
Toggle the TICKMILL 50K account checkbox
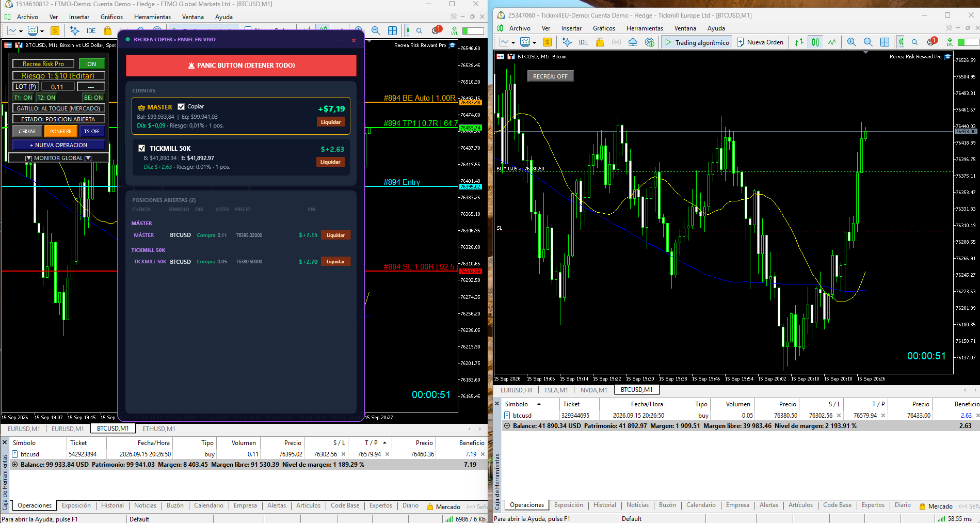(141, 148)
